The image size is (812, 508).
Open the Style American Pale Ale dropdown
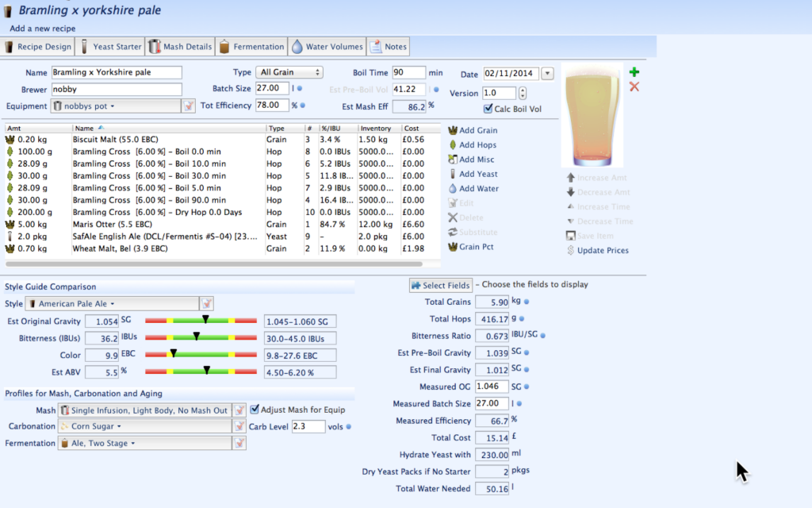pos(113,304)
